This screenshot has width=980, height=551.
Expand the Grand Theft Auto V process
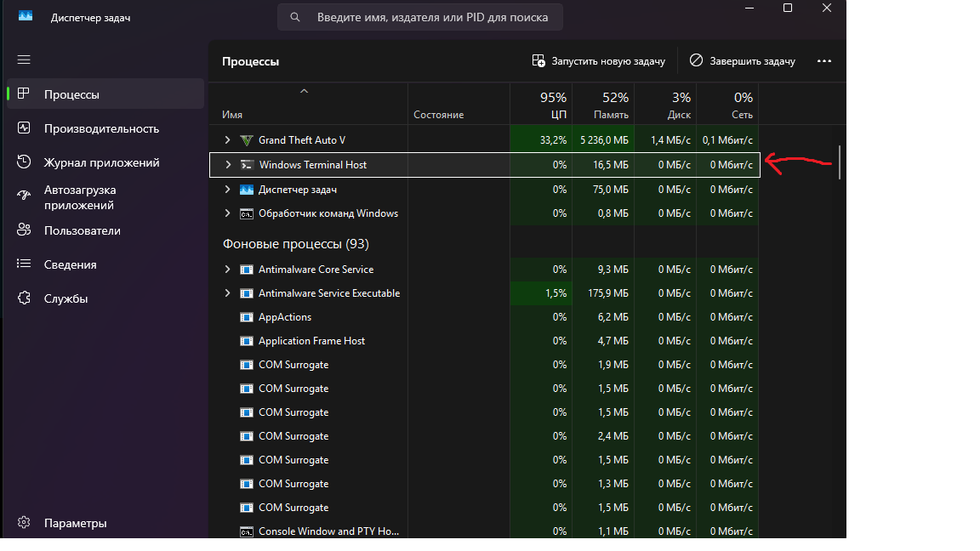pos(227,140)
